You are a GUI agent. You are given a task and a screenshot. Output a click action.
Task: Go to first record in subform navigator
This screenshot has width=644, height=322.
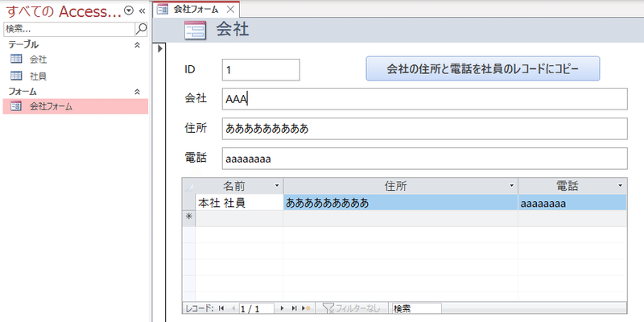pos(222,308)
